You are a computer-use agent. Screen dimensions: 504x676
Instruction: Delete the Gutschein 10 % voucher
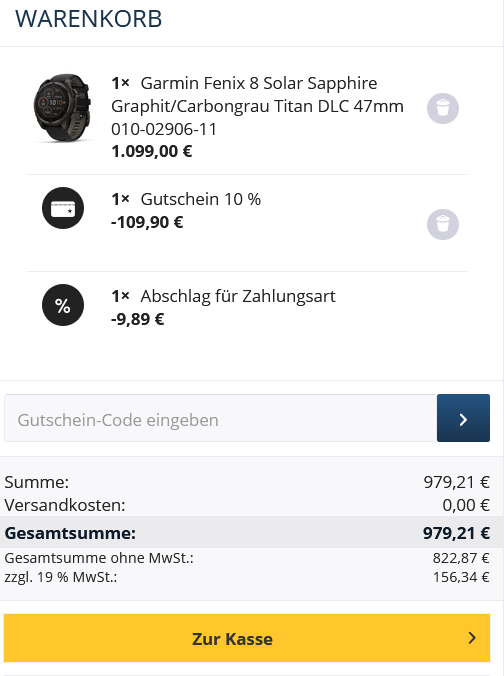[443, 225]
